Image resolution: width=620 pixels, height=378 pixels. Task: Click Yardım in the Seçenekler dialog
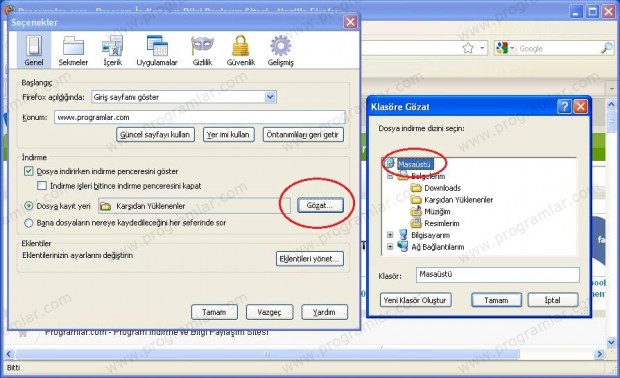[324, 312]
